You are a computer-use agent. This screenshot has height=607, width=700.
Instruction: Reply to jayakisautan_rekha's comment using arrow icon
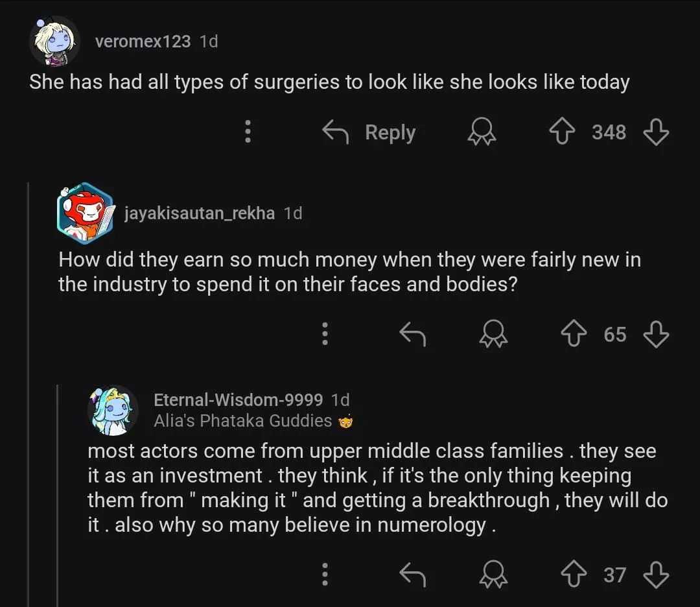click(x=412, y=335)
